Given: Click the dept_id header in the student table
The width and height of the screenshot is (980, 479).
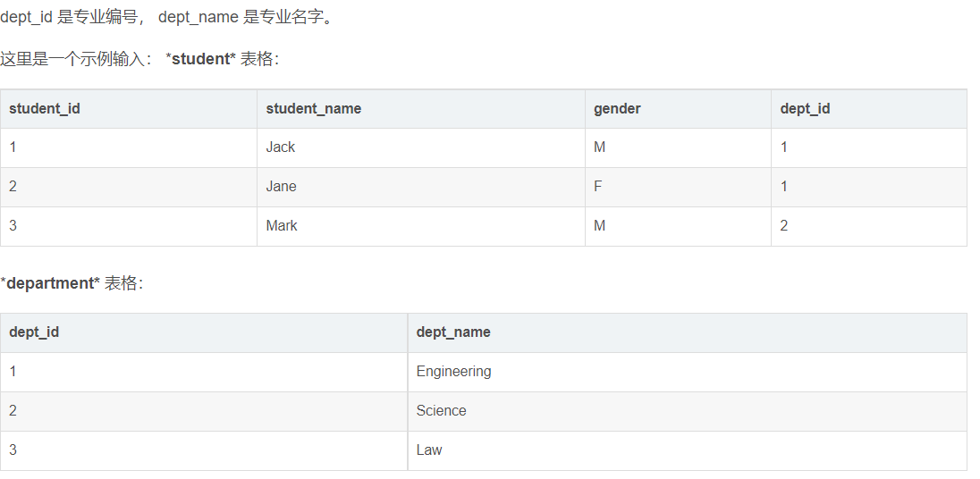Looking at the screenshot, I should click(869, 109).
